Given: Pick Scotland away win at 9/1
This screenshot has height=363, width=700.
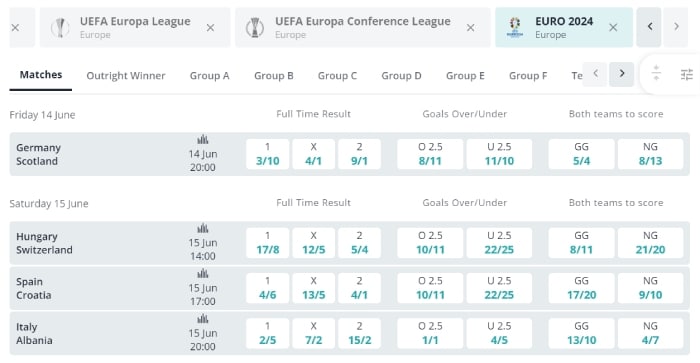Looking at the screenshot, I should [x=359, y=154].
